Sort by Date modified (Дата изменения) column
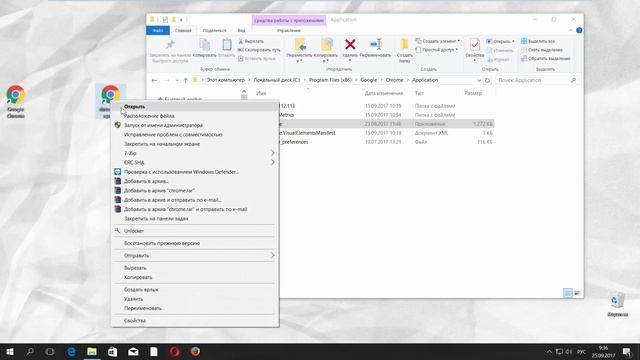 point(384,93)
